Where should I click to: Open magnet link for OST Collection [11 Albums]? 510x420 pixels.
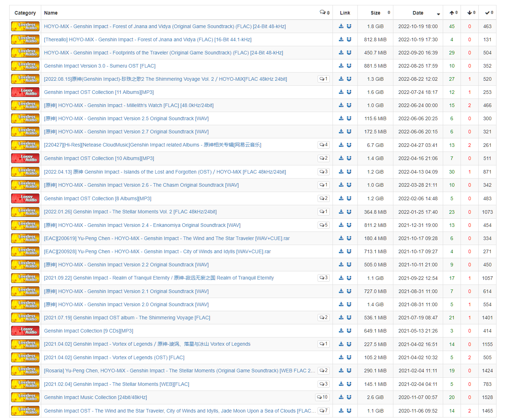click(349, 92)
